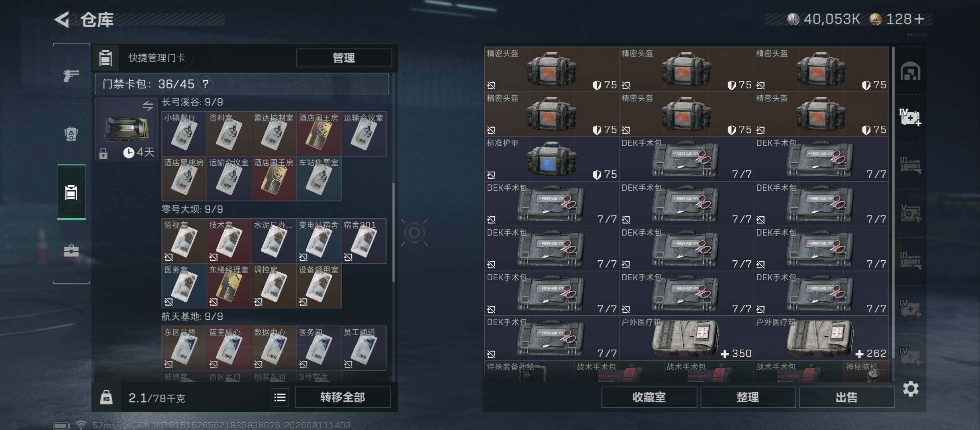
Task: Select the 户外医疗箱 with 350 value
Action: point(686,338)
